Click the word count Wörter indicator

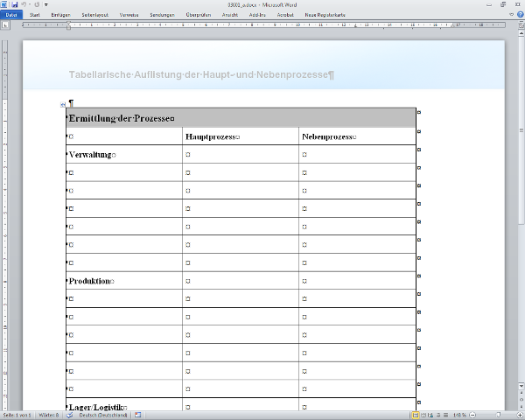click(x=47, y=415)
